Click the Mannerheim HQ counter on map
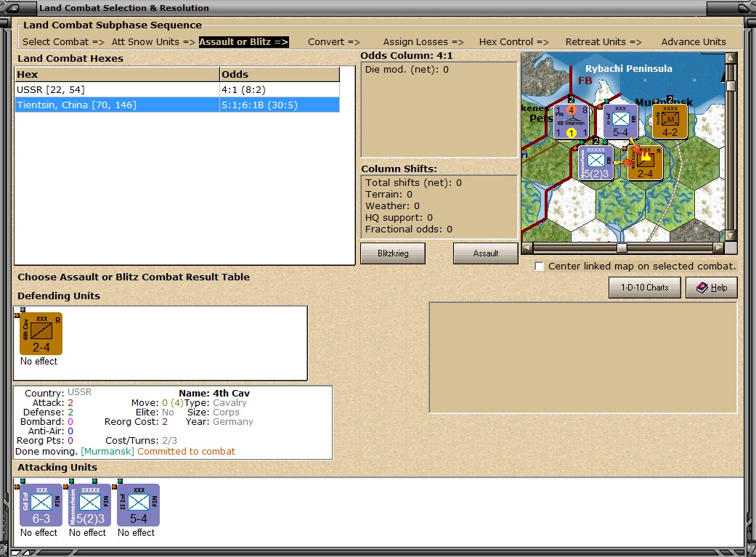This screenshot has height=557, width=756. (596, 163)
